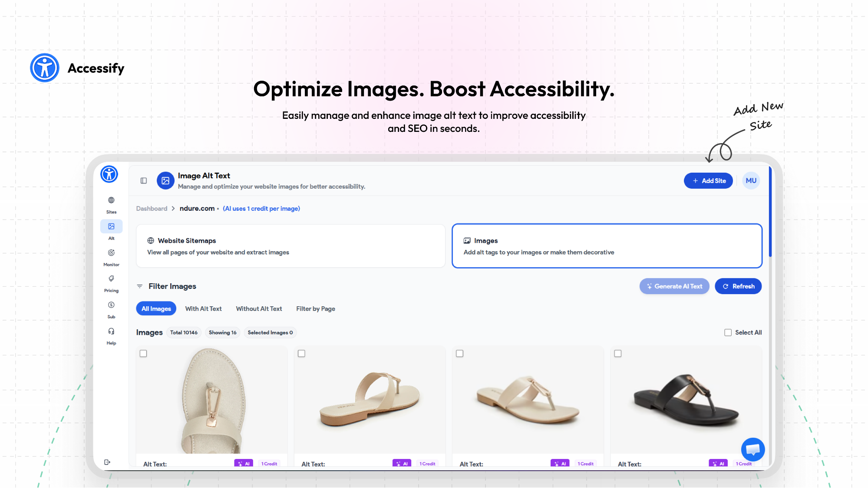The height and width of the screenshot is (488, 868).
Task: Click the Website Sitemaps globe icon
Action: coord(151,241)
